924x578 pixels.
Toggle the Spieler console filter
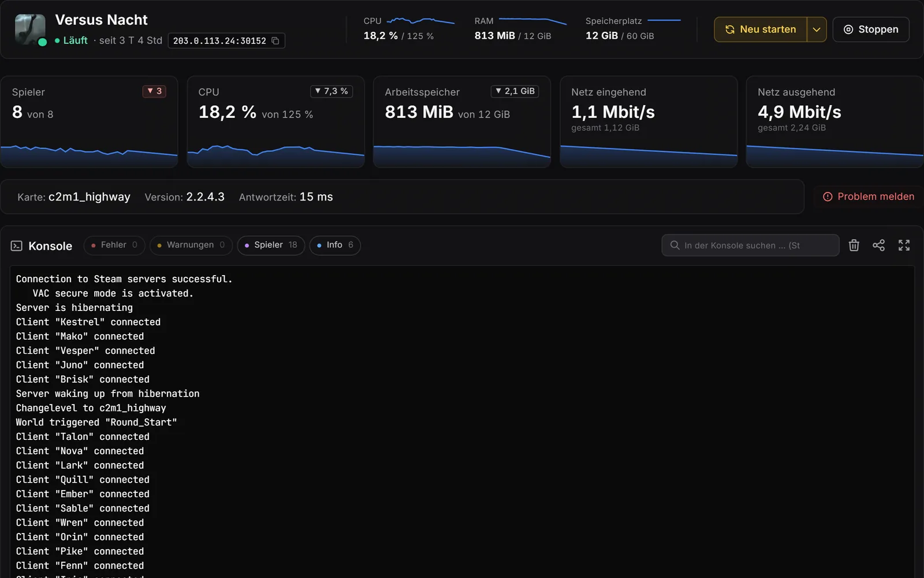click(271, 245)
